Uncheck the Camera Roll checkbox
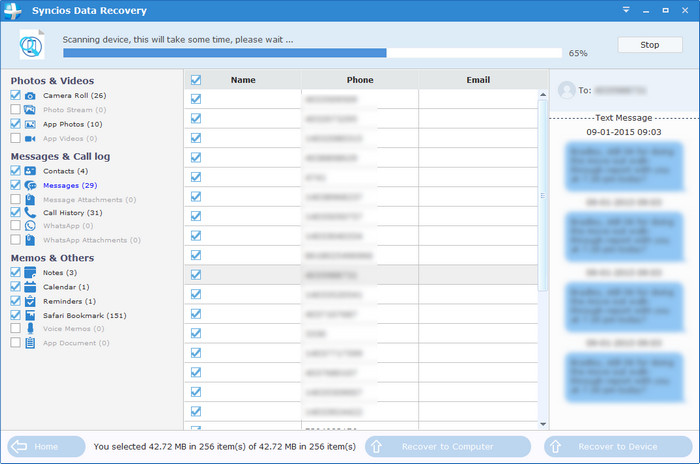 (x=15, y=95)
